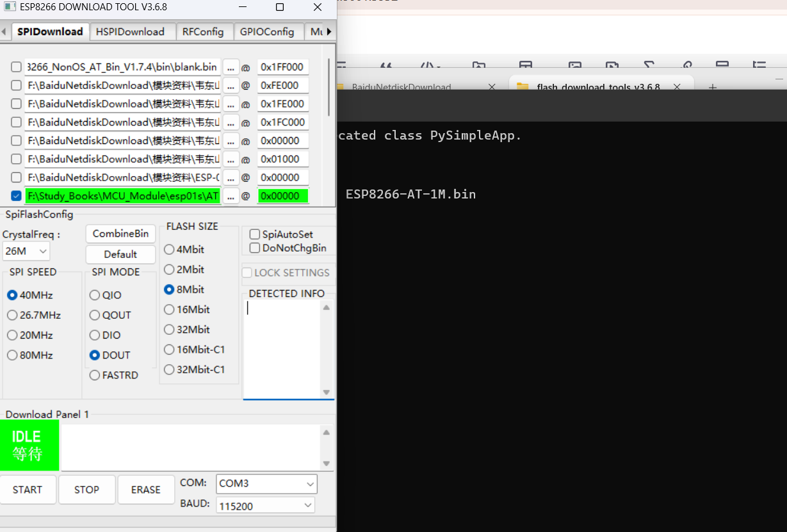The height and width of the screenshot is (532, 787).
Task: Open CrystalFreq dropdown
Action: [x=26, y=252]
